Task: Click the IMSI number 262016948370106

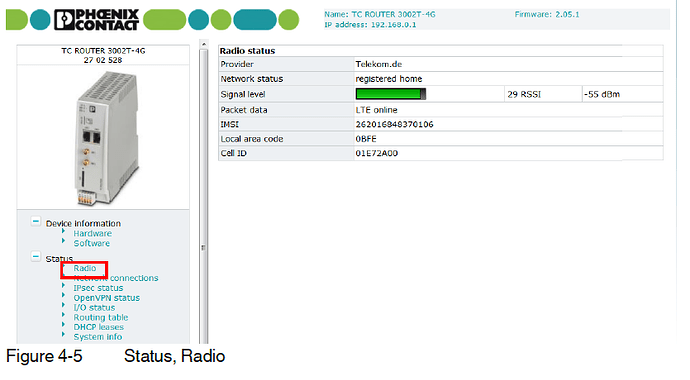Action: [x=394, y=124]
